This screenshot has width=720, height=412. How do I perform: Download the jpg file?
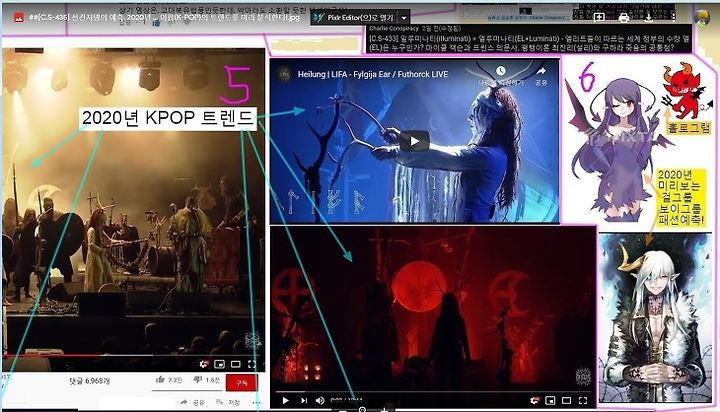pos(648,17)
